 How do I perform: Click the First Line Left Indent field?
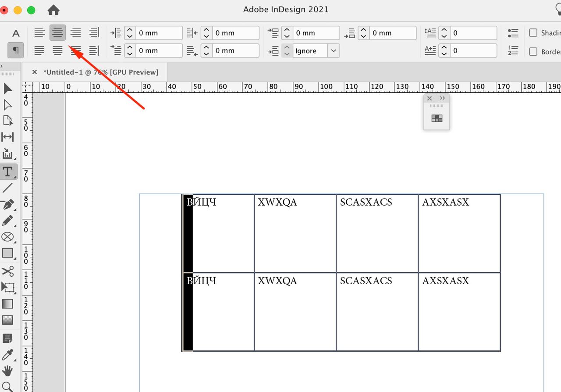point(159,50)
